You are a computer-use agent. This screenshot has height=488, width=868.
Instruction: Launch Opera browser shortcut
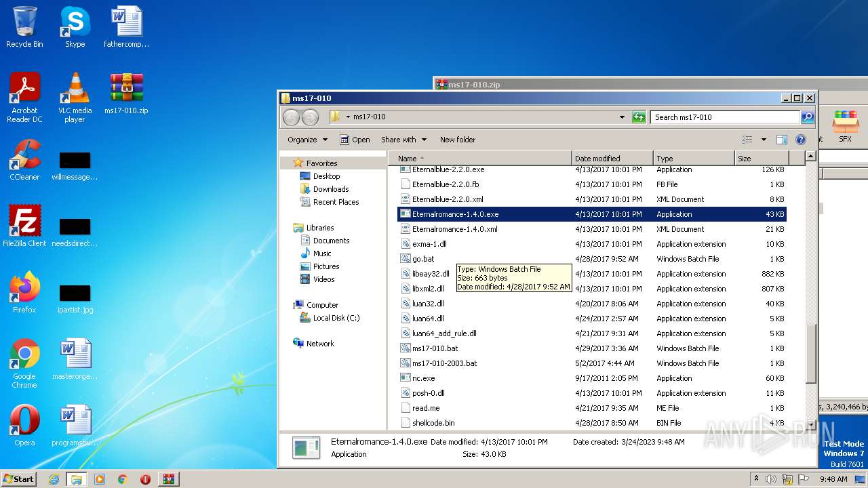[24, 426]
